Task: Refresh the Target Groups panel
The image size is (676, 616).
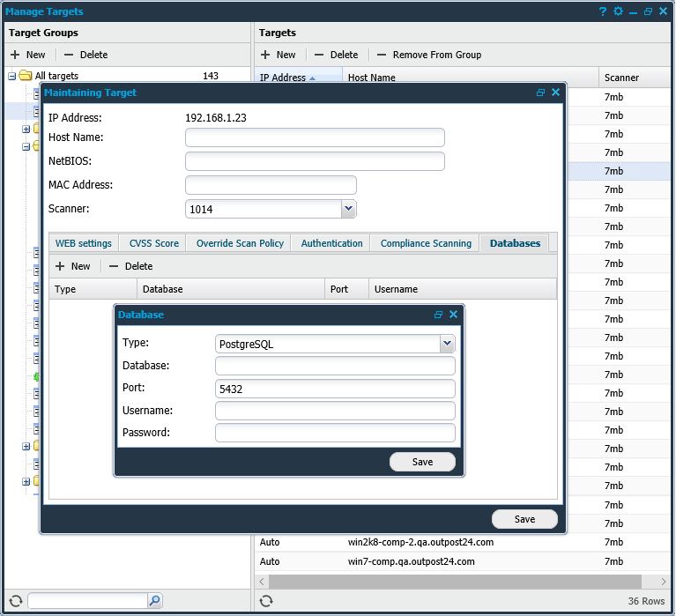Action: click(15, 600)
